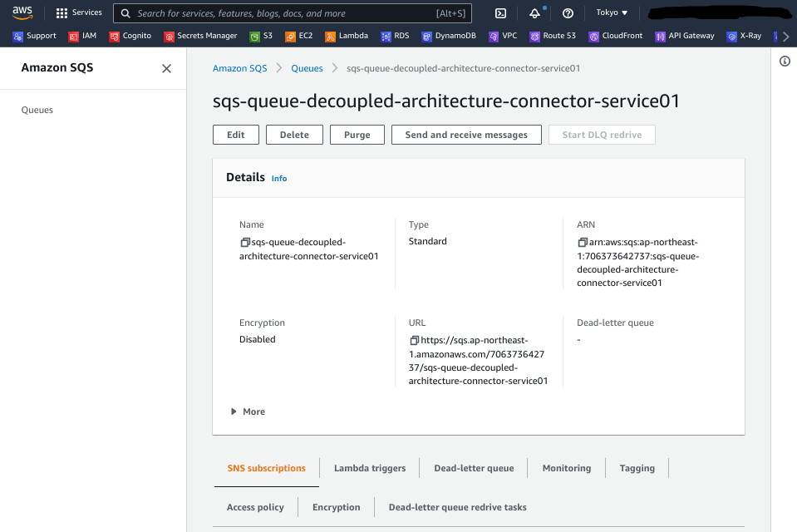
Task: Switch to Lambda triggers tab
Action: [x=370, y=469]
